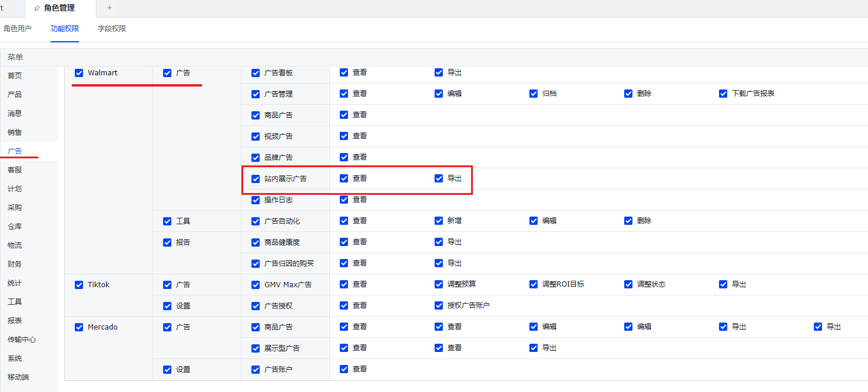
Task: Toggle the 授权广告账户 permission checkbox
Action: click(439, 305)
